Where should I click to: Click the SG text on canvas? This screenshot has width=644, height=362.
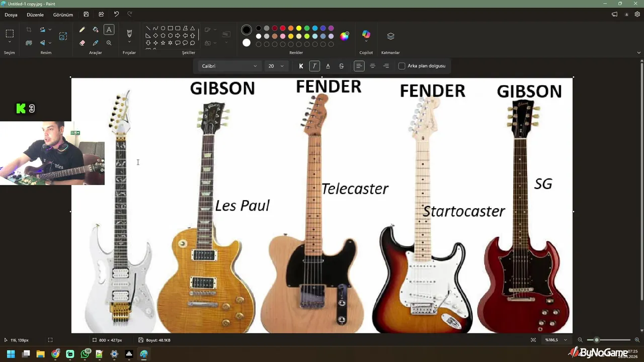543,184
